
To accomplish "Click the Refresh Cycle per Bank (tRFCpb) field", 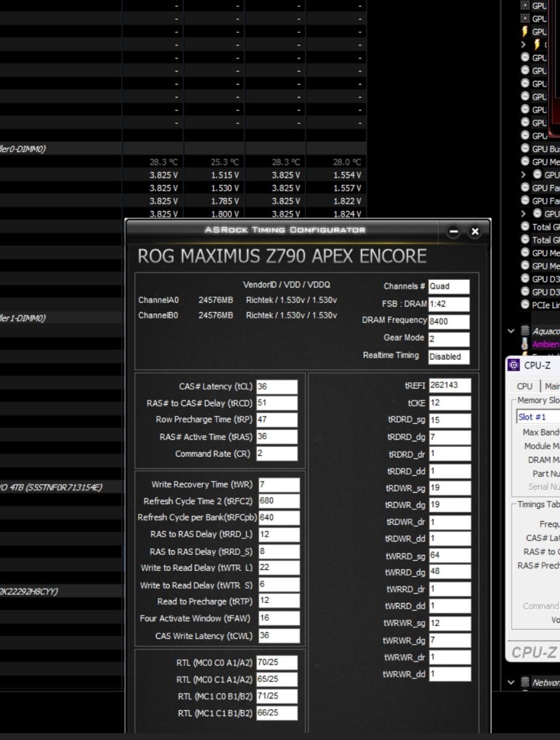I will 279,518.
